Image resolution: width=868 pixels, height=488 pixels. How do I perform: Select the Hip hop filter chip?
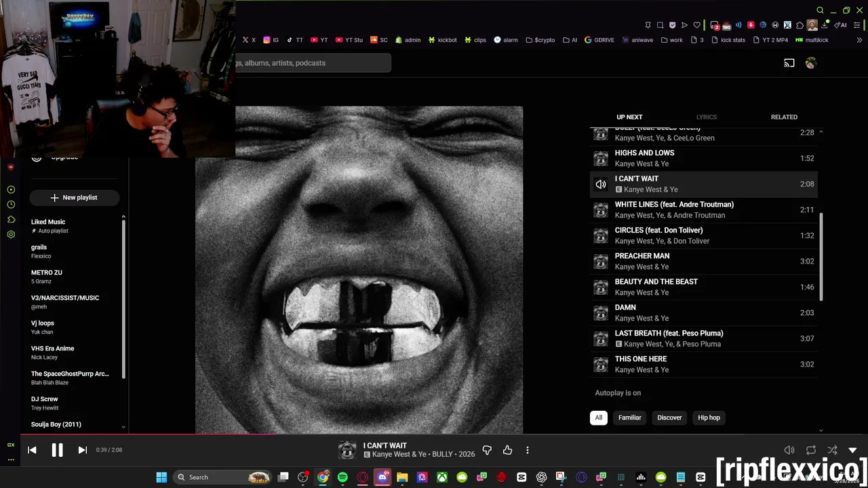(x=709, y=418)
